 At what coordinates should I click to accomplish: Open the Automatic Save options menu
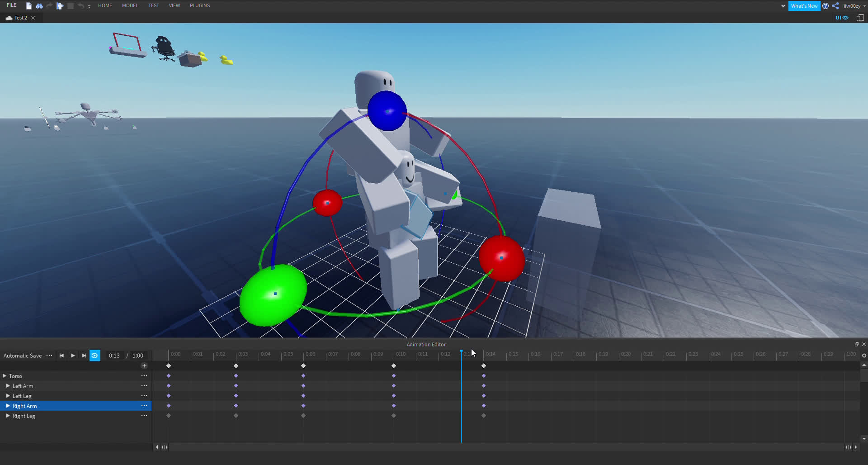(x=49, y=356)
